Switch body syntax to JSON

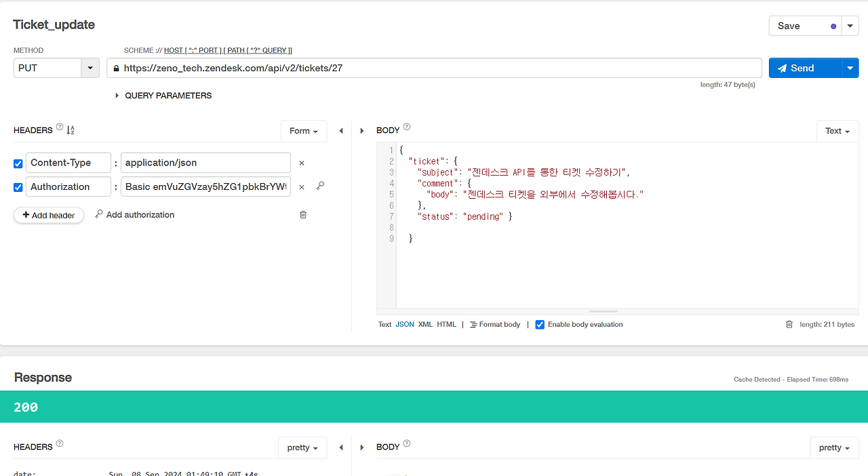[x=405, y=325]
